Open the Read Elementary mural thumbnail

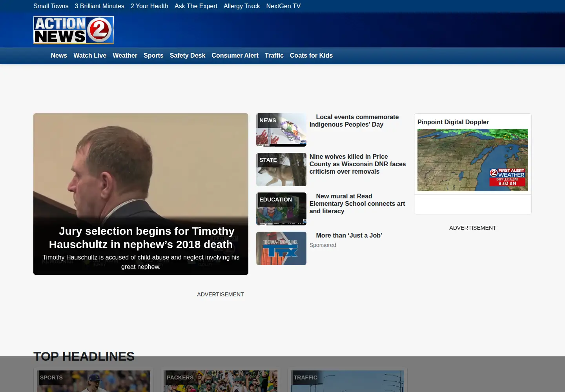click(x=281, y=209)
